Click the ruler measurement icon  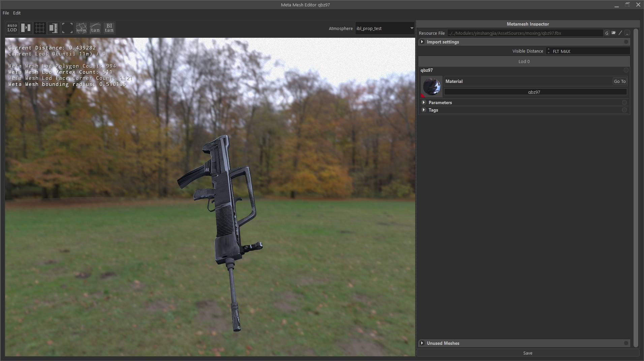[54, 28]
